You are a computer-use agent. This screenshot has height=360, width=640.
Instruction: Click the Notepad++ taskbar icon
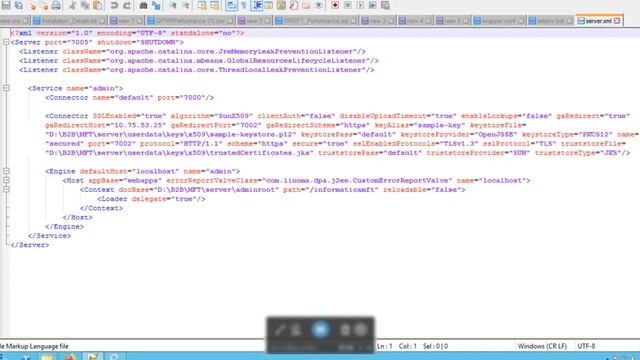93,357
